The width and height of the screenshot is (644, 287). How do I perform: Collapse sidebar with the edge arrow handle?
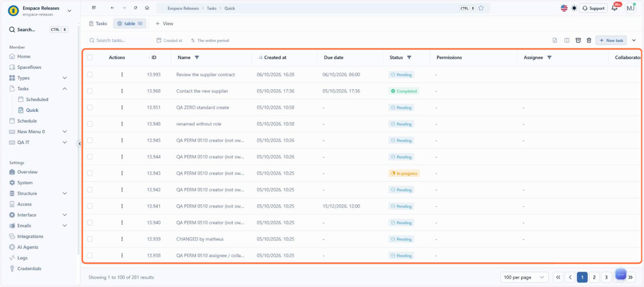point(79,143)
